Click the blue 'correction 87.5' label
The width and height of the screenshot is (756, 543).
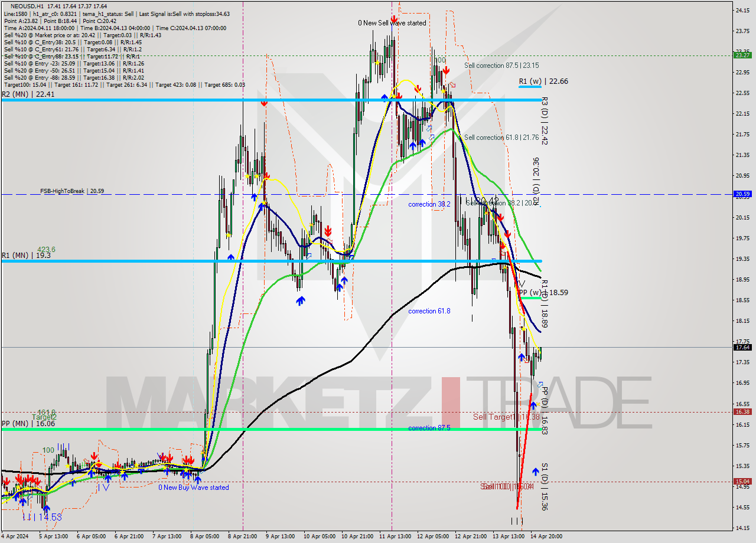coord(429,428)
